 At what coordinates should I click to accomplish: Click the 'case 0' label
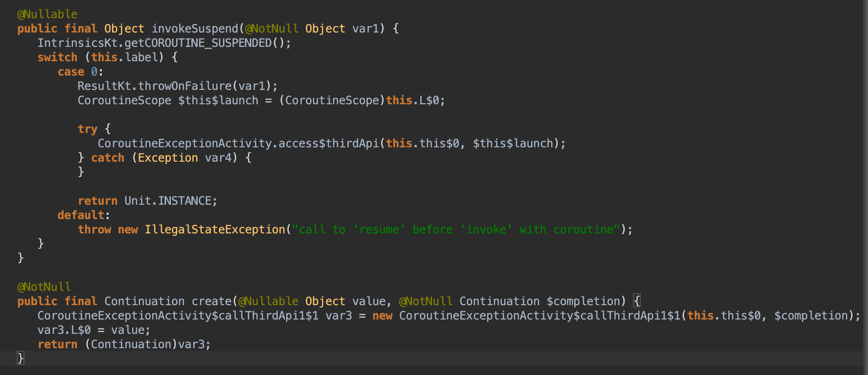coord(80,72)
